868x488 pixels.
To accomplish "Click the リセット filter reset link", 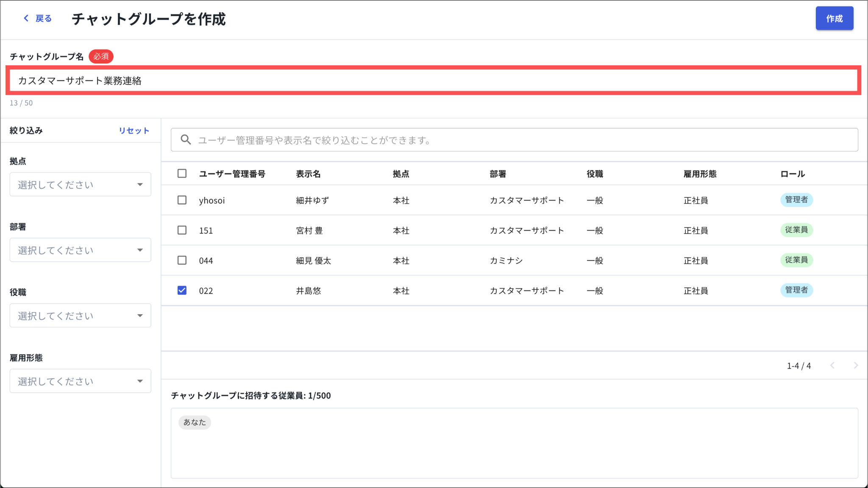I will pos(134,131).
